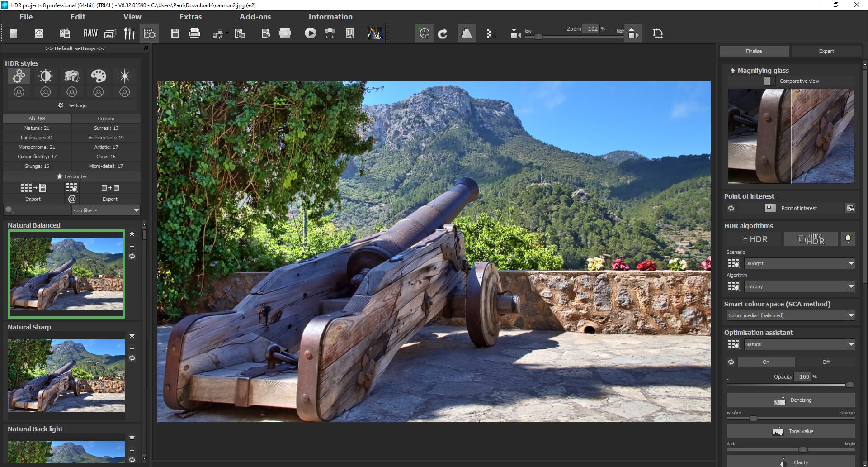Viewport: 868px width, 467px height.
Task: Click the plus icon beside Natural Balanced
Action: pos(132,247)
